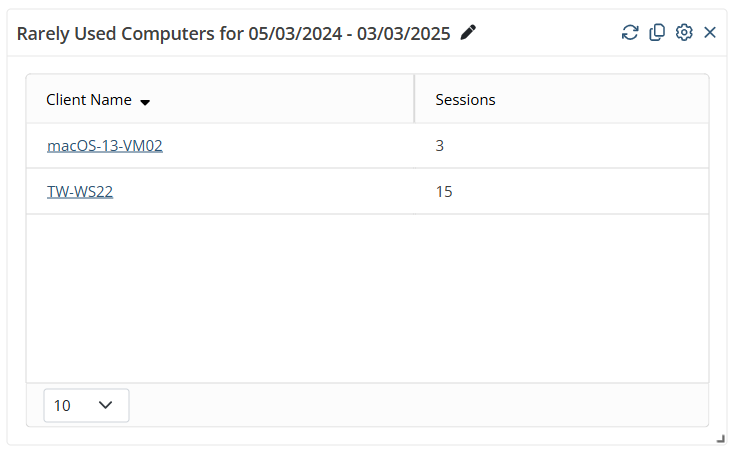Viewport: 733px width, 453px height.
Task: Click the table footer bar beside page size
Action: pos(420,405)
